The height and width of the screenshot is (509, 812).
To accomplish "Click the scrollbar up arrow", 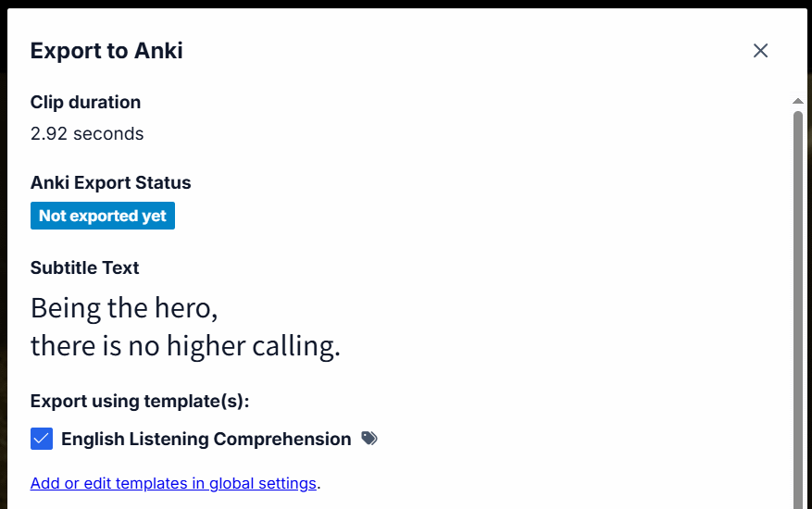I will click(x=797, y=100).
